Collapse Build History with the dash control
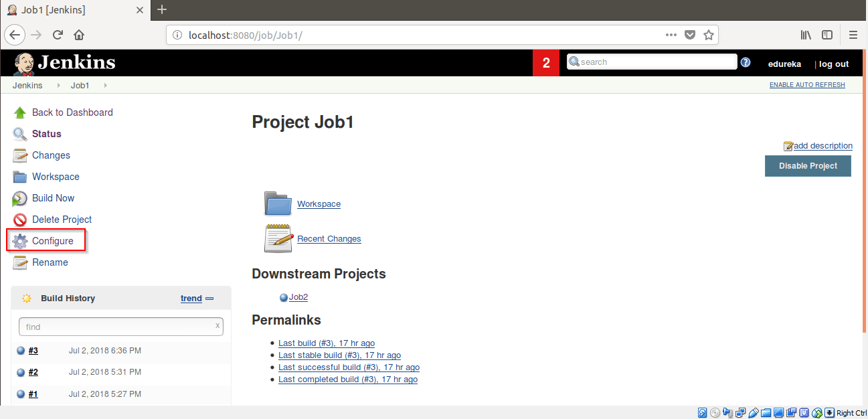Screen dimensions: 868x419 point(210,298)
